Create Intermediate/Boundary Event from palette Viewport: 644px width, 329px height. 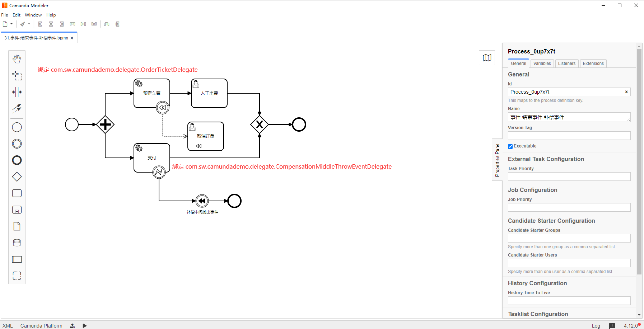17,144
